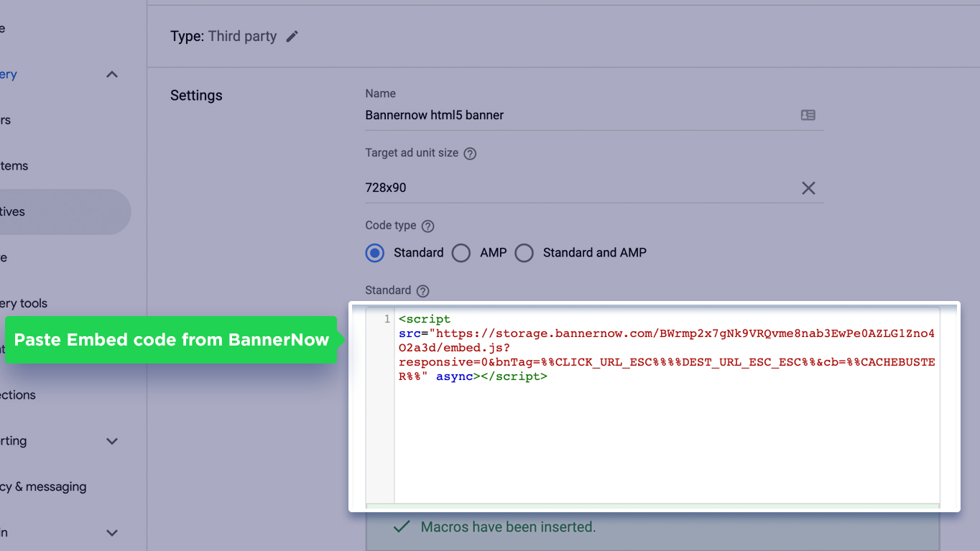Viewport: 980px width, 551px height.
Task: Collapse the Delivery section chevron in sidebar
Action: pos(112,75)
